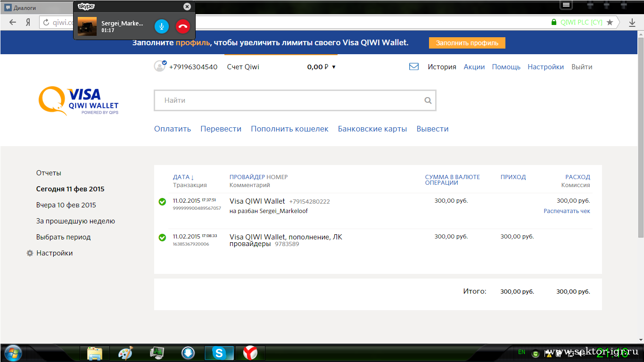
Task: Open browser hamburger menu
Action: 566,5
